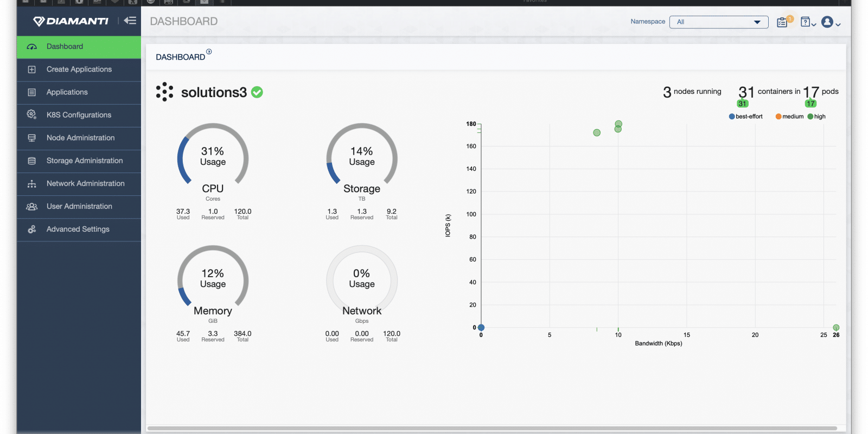The image size is (868, 434).
Task: Click Memory used value 45.7
Action: tap(183, 334)
